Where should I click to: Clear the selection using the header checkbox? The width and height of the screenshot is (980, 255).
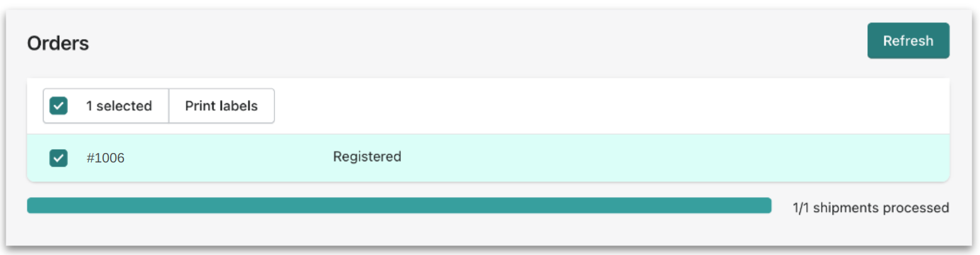[59, 106]
